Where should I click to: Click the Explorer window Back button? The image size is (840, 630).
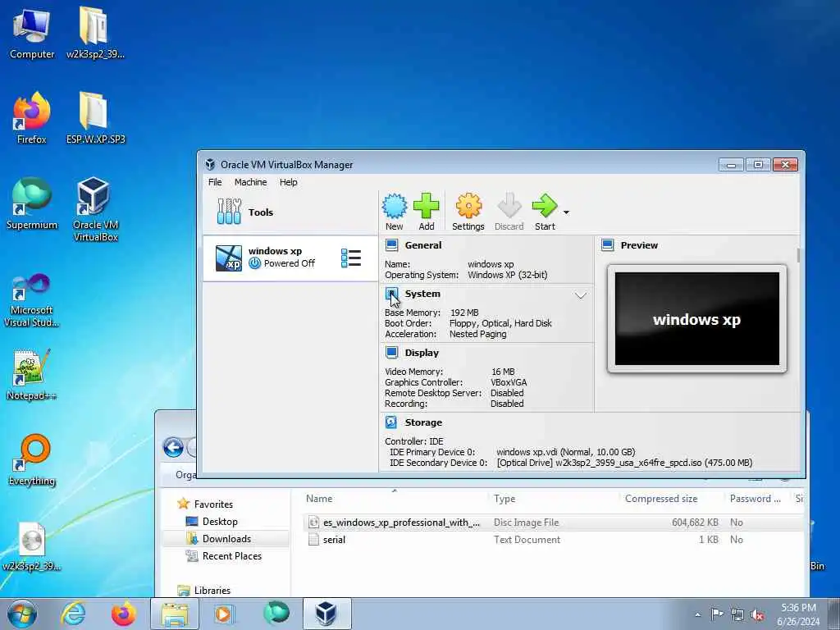tap(173, 447)
